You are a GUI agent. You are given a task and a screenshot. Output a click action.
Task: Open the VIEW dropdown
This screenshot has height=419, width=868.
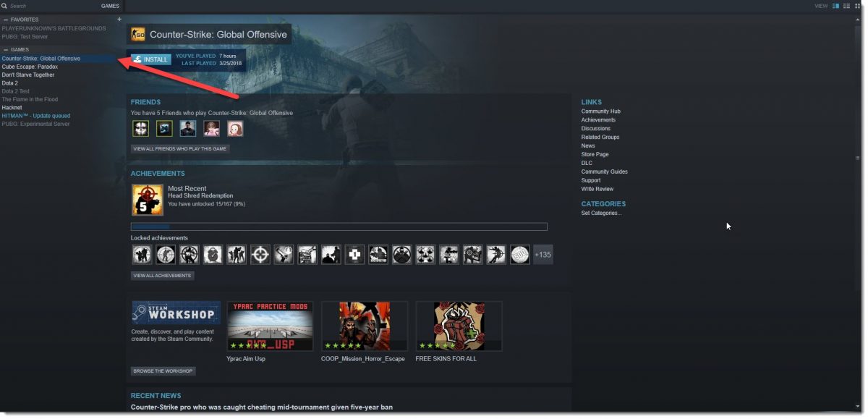click(820, 6)
